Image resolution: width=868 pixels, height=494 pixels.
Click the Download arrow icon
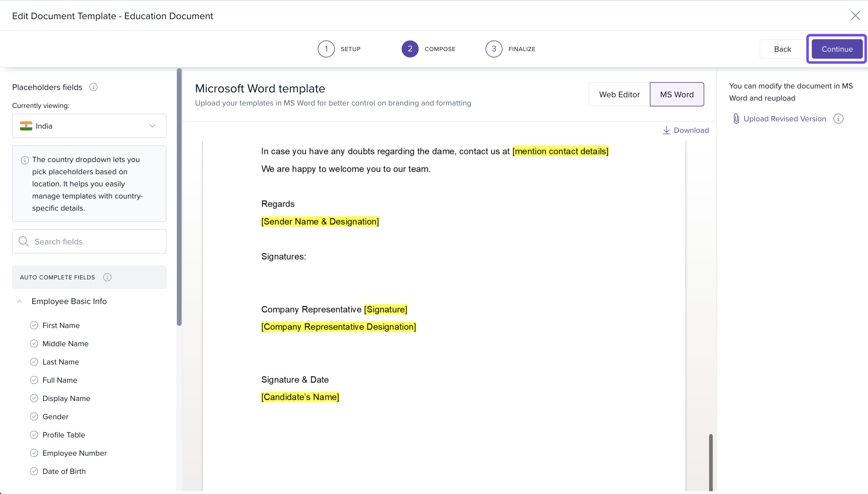tap(666, 130)
